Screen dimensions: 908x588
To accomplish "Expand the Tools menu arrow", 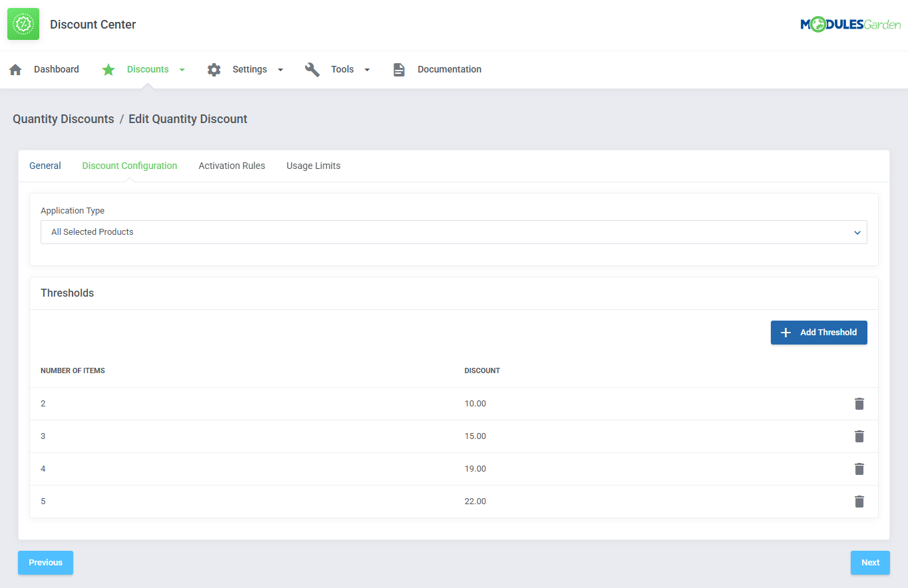I will pos(367,70).
